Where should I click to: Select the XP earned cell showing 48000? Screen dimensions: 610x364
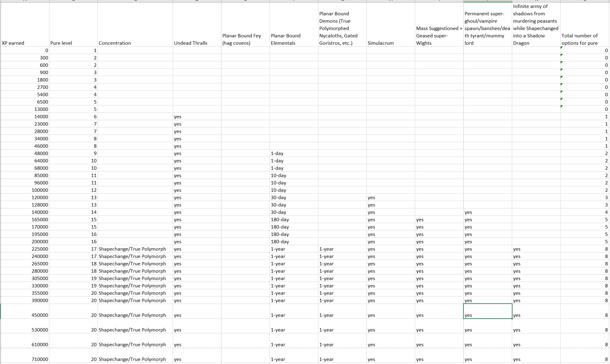[25, 153]
